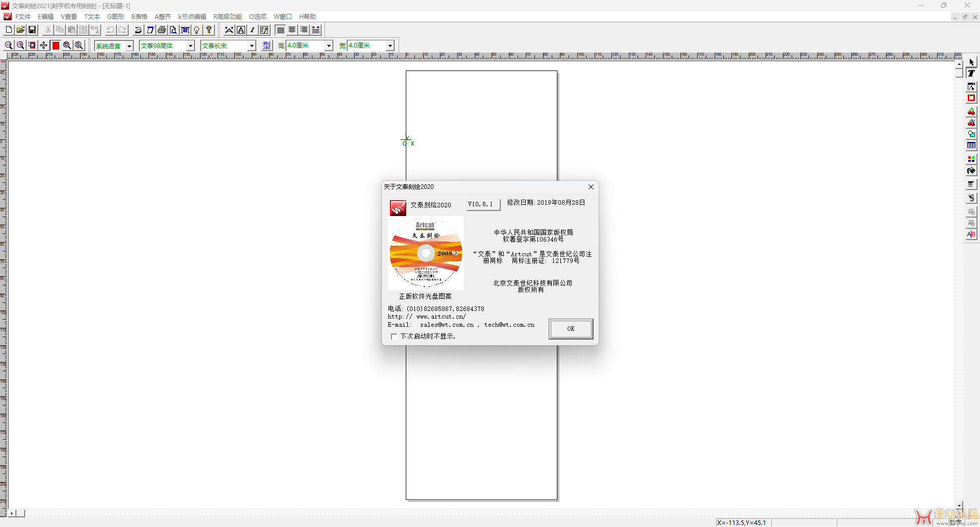980x527 pixels.
Task: Toggle italic text style icon
Action: click(x=253, y=30)
